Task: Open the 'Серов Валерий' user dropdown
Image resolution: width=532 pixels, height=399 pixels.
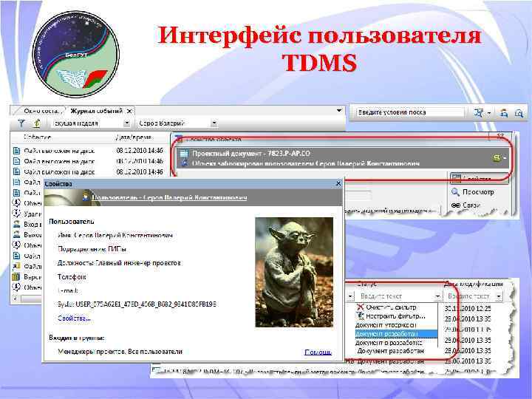Action: pyautogui.click(x=214, y=123)
